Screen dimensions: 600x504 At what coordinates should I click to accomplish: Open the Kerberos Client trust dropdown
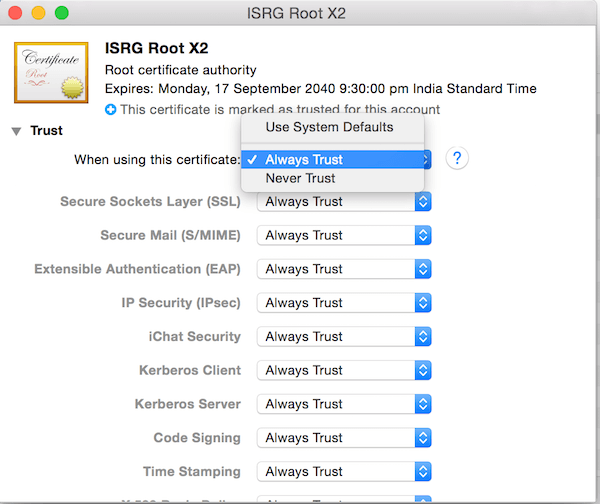(x=344, y=371)
